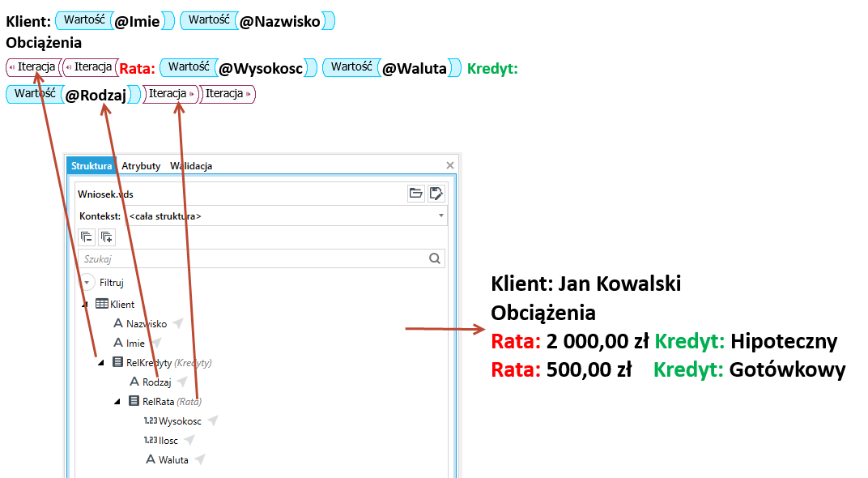Click the insert arrow icon next to Nazwisko

[x=177, y=323]
